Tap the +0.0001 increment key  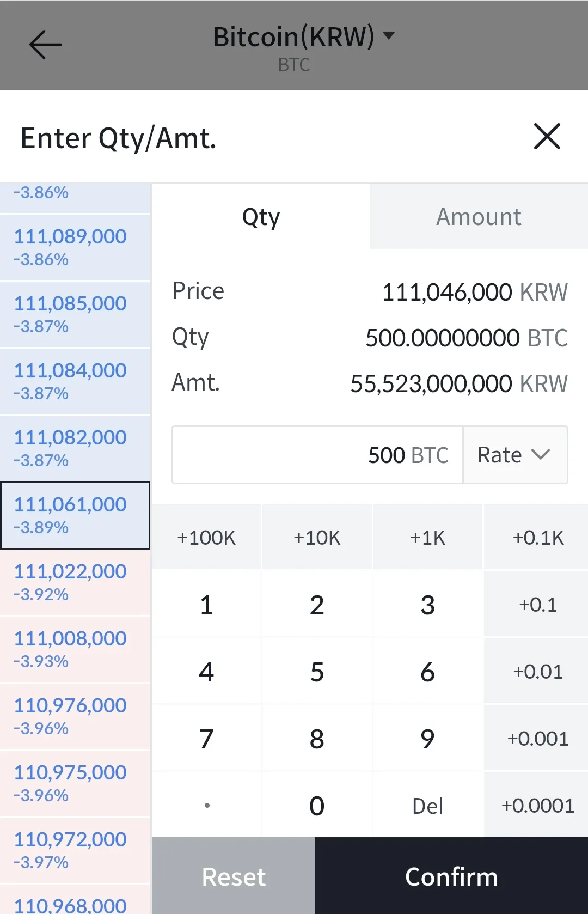537,806
